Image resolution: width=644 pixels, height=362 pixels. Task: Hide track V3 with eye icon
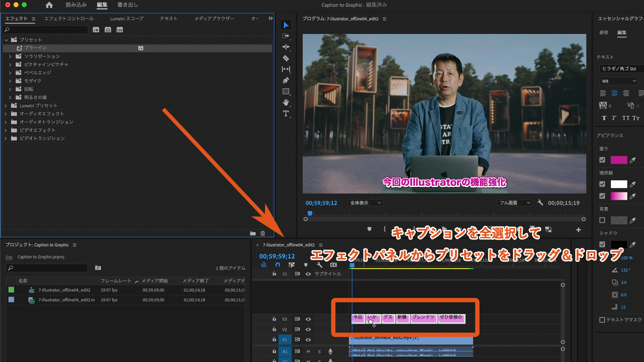pyautogui.click(x=308, y=319)
